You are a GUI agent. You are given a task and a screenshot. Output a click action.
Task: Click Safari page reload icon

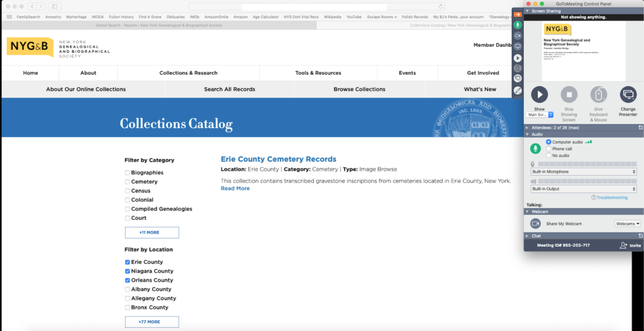441,6
